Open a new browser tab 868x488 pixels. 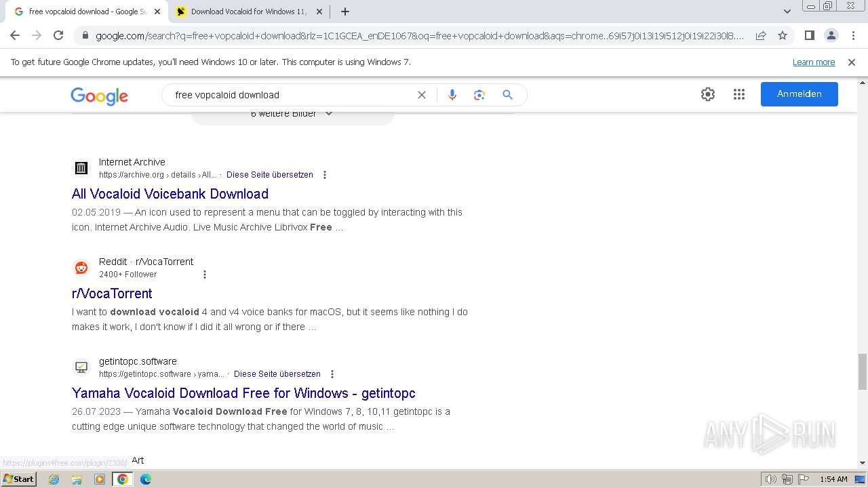(345, 12)
